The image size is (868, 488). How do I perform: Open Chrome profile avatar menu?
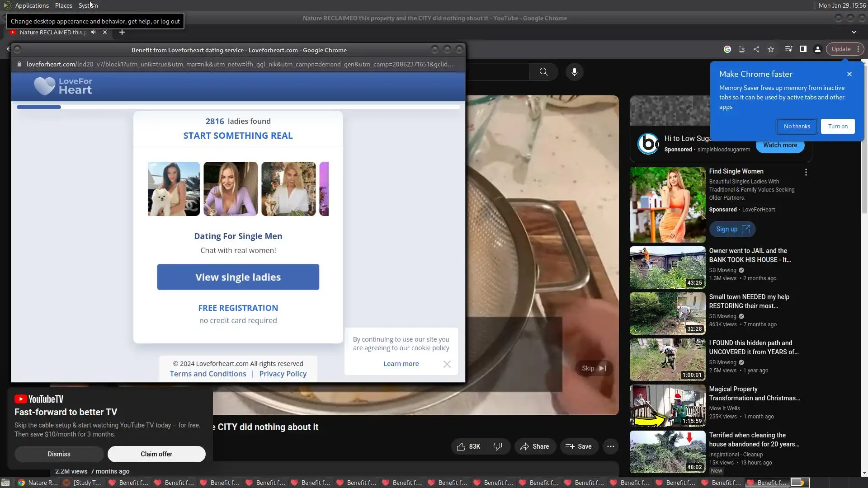click(818, 49)
